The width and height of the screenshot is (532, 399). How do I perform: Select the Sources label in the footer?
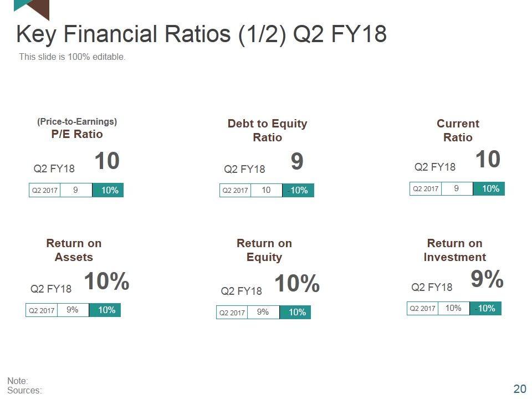click(24, 390)
